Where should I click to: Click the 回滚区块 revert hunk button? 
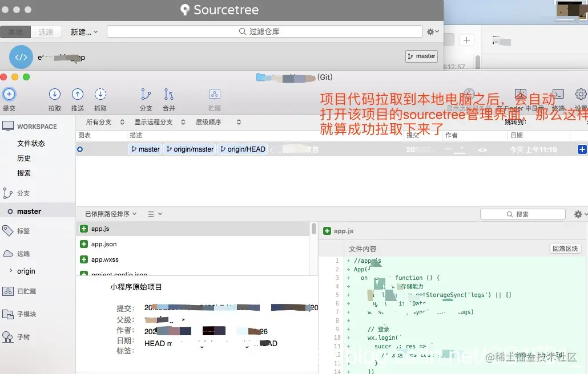click(565, 249)
